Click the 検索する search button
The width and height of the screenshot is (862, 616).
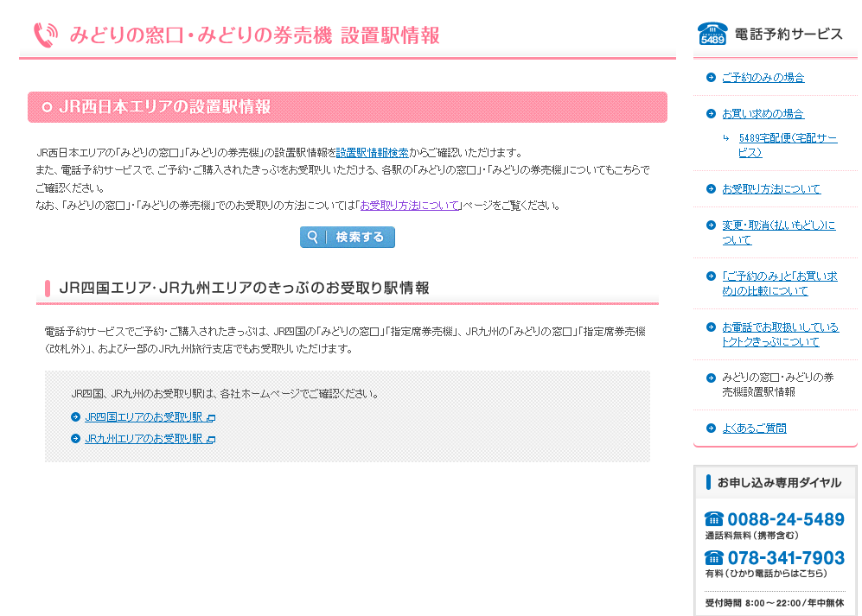348,237
